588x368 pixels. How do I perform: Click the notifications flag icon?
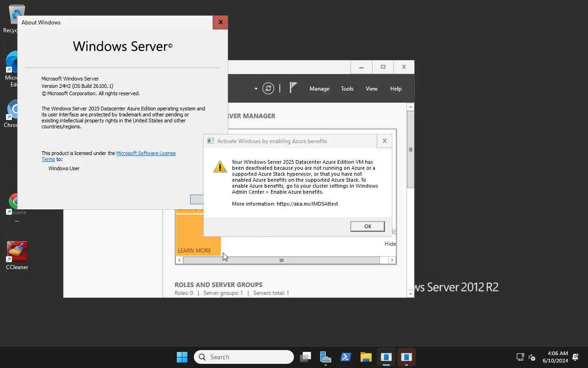(293, 87)
